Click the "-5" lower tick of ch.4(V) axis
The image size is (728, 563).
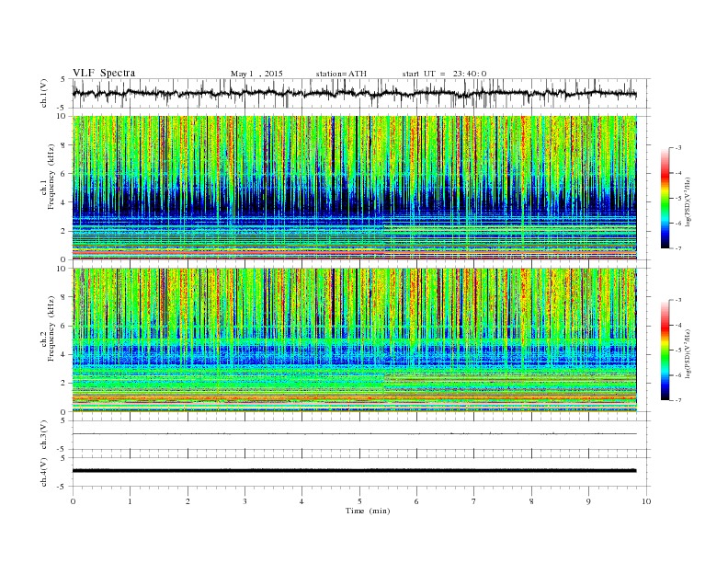tap(63, 487)
